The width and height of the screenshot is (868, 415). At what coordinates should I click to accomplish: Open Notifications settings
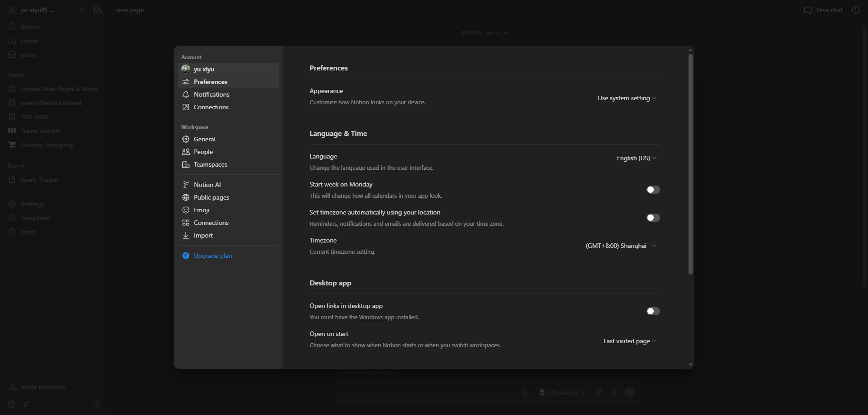[x=228, y=94]
